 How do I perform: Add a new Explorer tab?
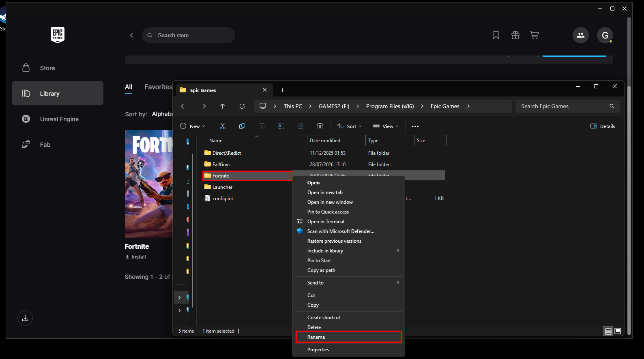pos(283,90)
